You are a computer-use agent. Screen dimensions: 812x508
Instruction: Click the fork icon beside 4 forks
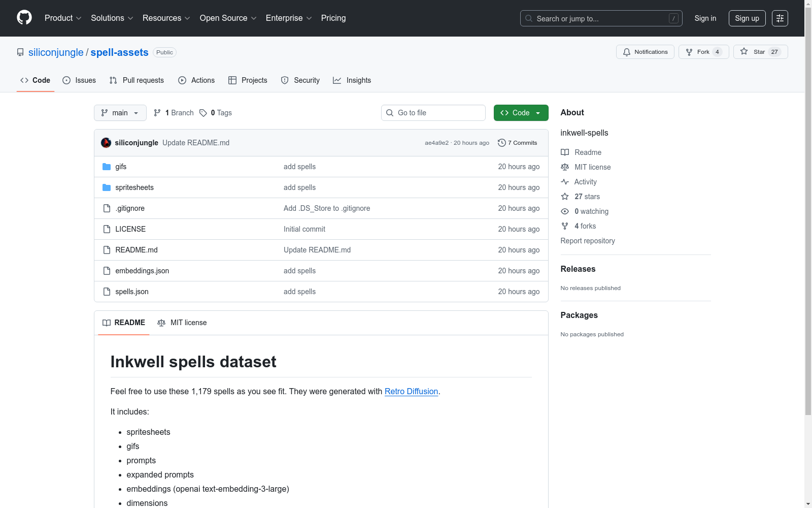click(565, 226)
